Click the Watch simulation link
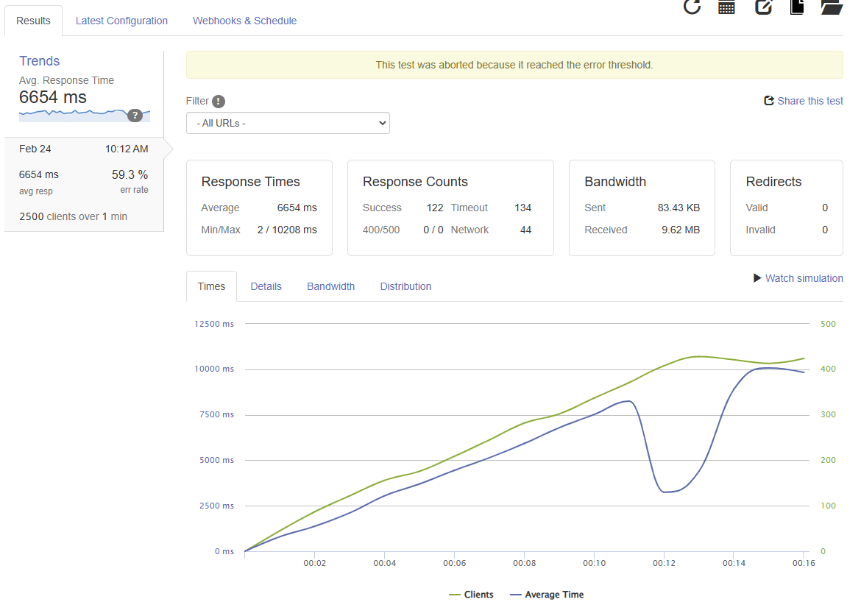The image size is (861, 616). [x=798, y=278]
